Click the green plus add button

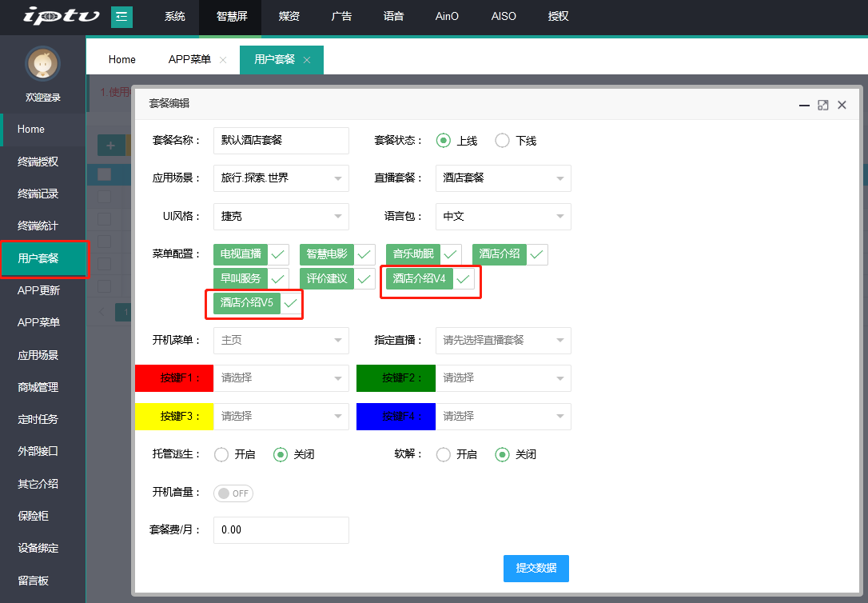click(110, 146)
